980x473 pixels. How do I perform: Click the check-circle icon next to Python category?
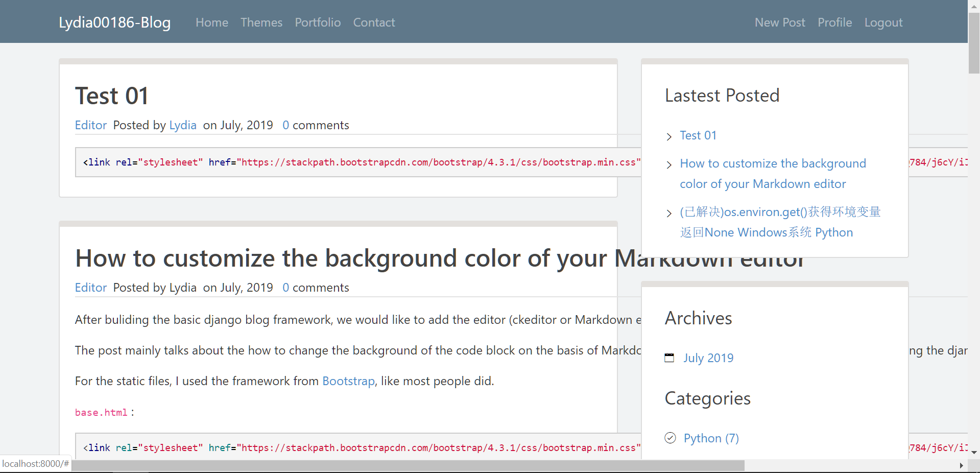pyautogui.click(x=670, y=438)
